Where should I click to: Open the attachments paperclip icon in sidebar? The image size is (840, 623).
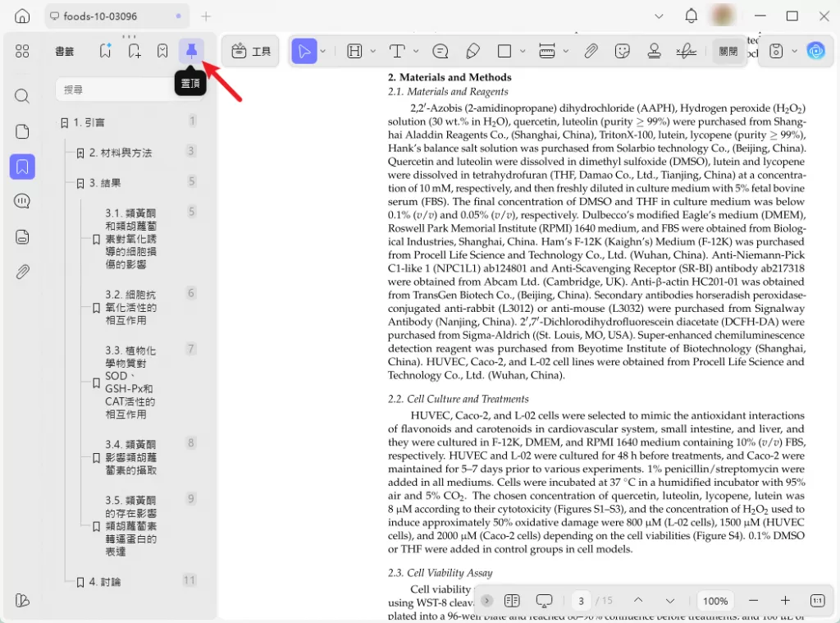pos(22,272)
